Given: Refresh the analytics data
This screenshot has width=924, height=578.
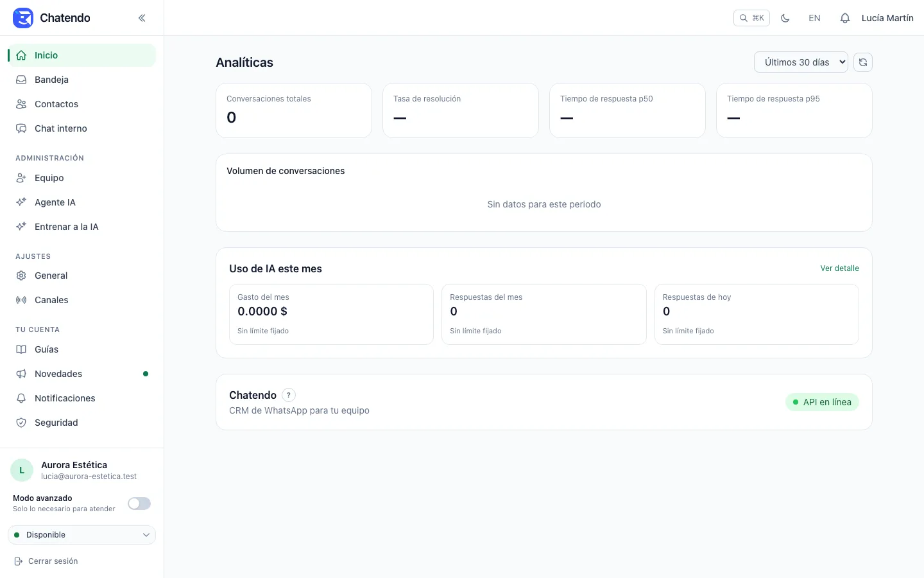Looking at the screenshot, I should point(863,62).
